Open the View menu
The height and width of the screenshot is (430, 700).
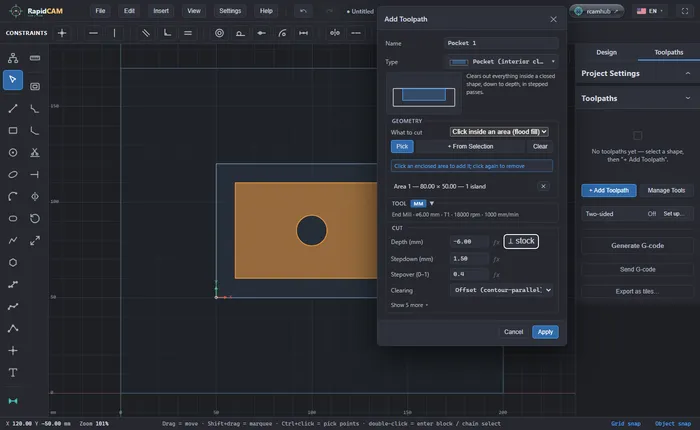194,11
